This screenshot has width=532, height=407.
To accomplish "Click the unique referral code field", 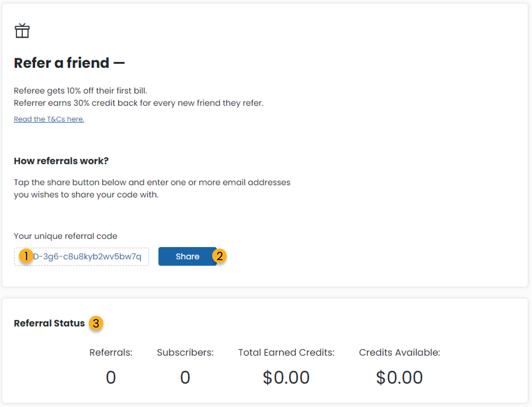I will tap(82, 257).
